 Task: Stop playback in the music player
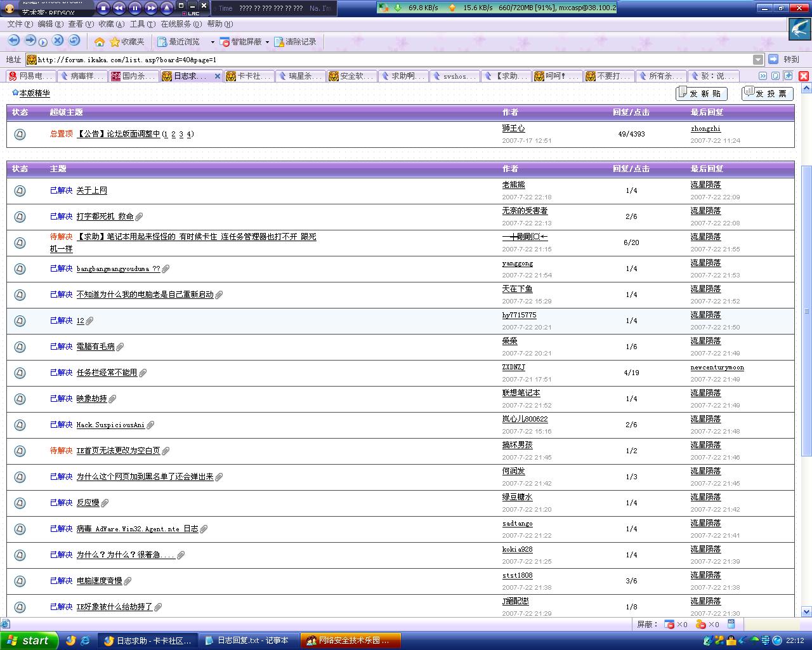pyautogui.click(x=103, y=8)
